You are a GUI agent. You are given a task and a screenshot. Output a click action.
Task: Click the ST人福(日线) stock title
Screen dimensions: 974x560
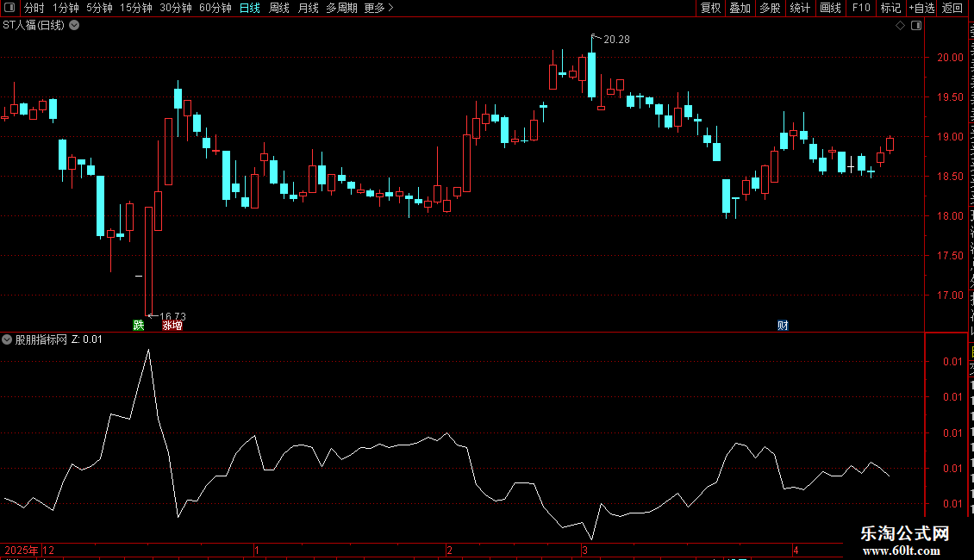(34, 26)
